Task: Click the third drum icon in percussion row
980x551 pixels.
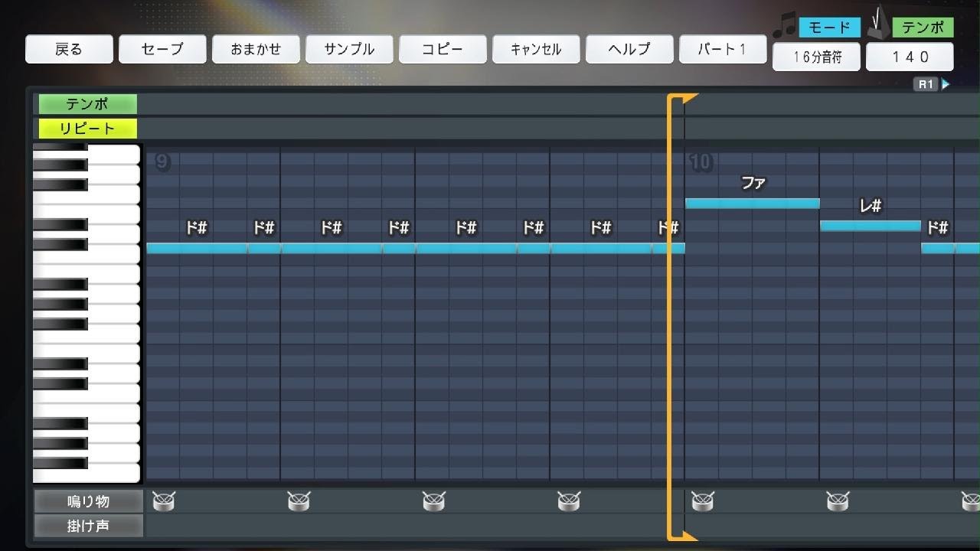Action: [433, 501]
